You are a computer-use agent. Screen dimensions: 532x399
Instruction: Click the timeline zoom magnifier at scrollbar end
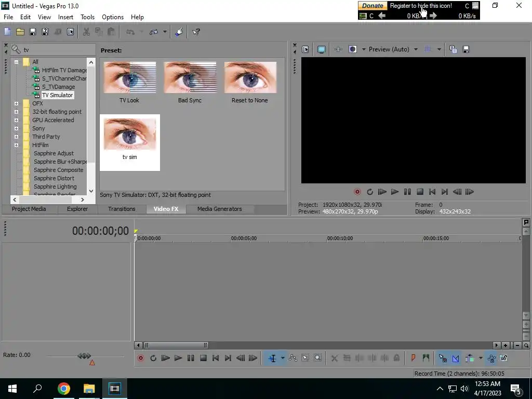coord(526,345)
